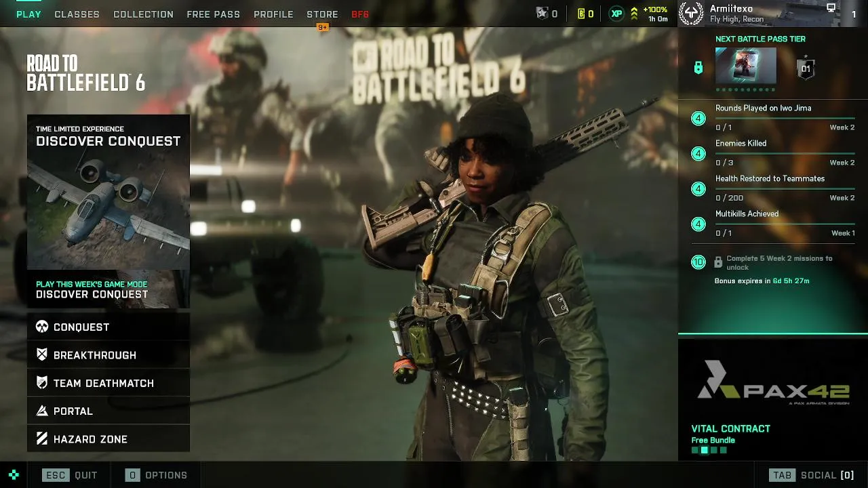Click the party monitor icon
Screen dimensions: 868x488
click(x=831, y=8)
